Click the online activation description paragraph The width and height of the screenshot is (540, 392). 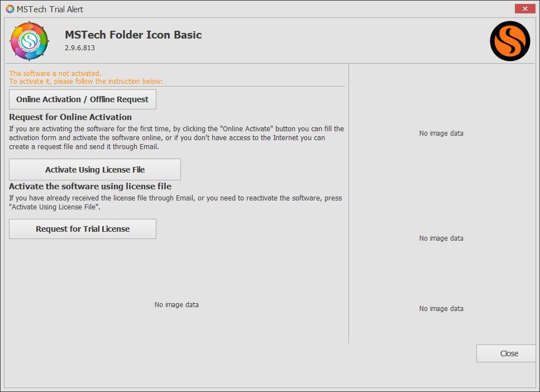pos(176,138)
